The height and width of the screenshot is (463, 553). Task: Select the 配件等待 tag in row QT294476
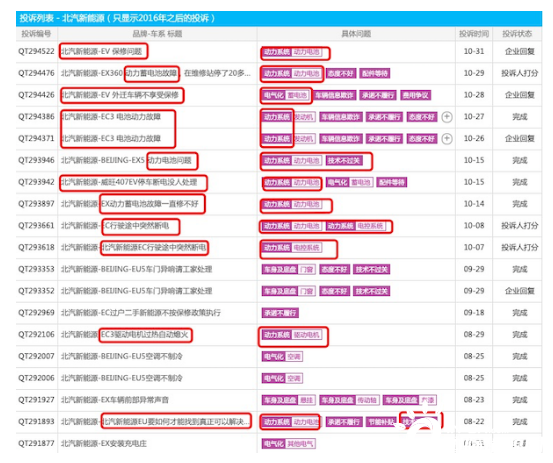click(x=375, y=74)
